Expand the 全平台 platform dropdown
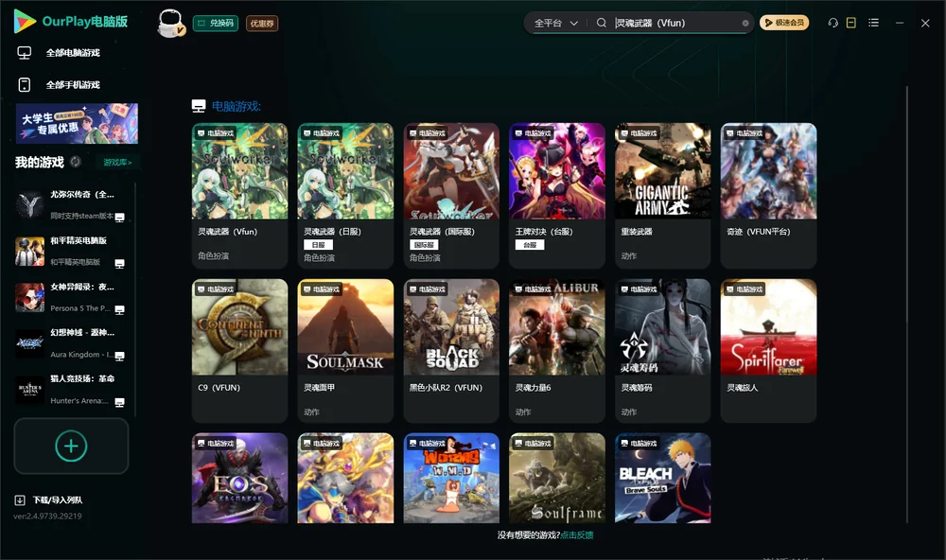Viewport: 946px width, 560px height. 555,23
